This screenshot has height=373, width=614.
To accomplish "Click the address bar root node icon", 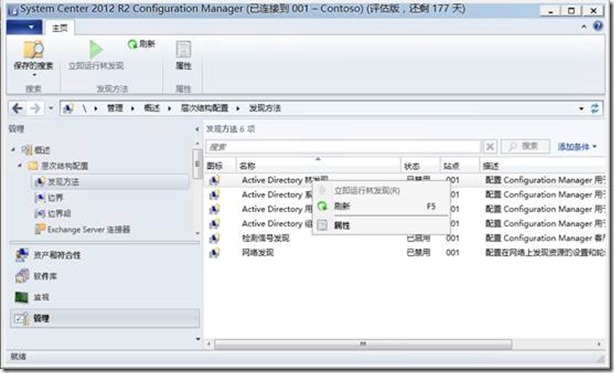I will coord(68,108).
